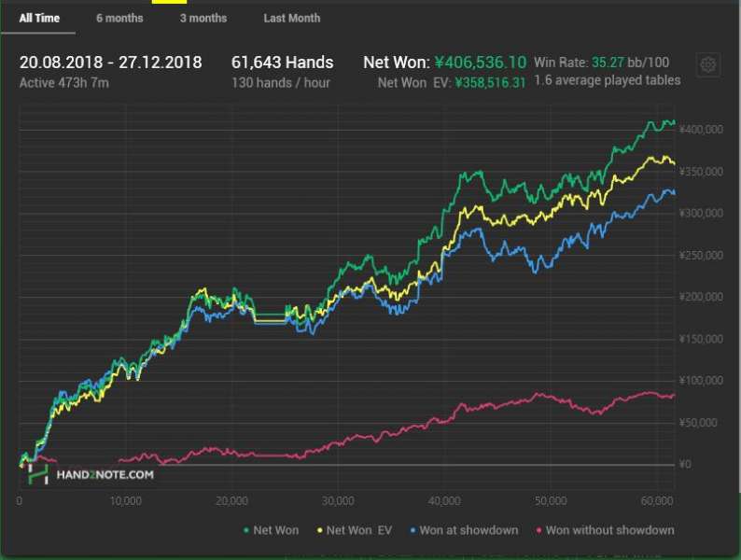741x560 pixels.
Task: Show the 3 months period tab
Action: [203, 18]
